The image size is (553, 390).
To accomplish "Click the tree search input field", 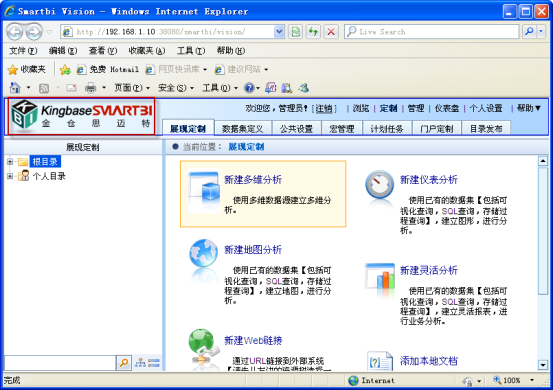I will [60, 362].
